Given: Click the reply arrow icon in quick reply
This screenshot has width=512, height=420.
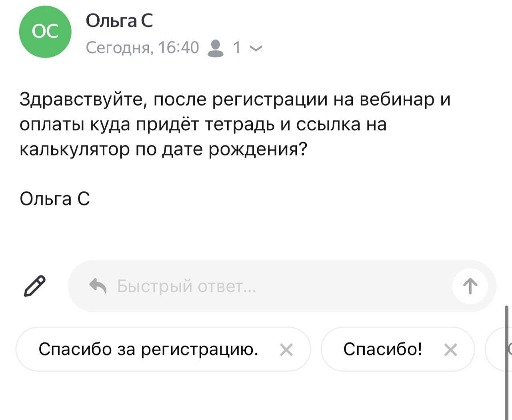Looking at the screenshot, I should (98, 286).
